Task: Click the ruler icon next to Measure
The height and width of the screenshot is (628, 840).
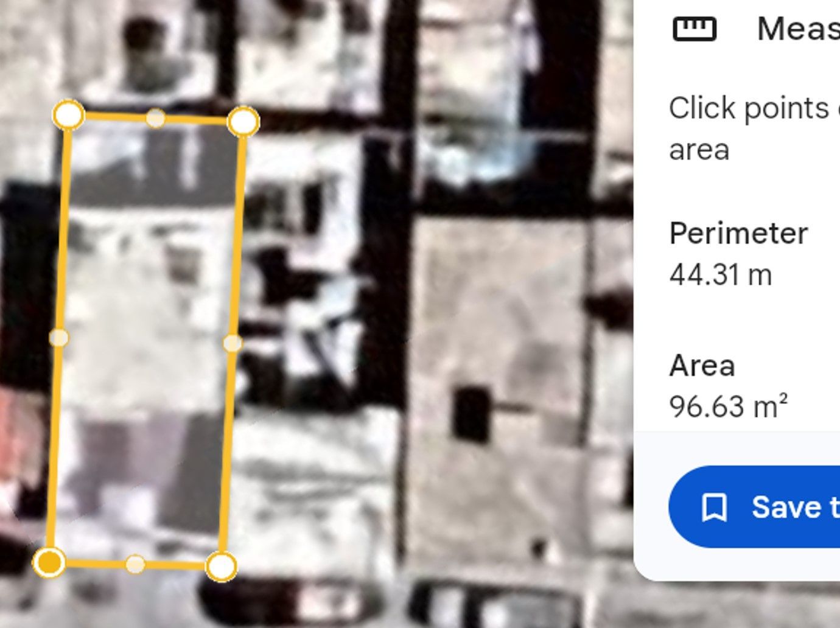Action: coord(695,29)
